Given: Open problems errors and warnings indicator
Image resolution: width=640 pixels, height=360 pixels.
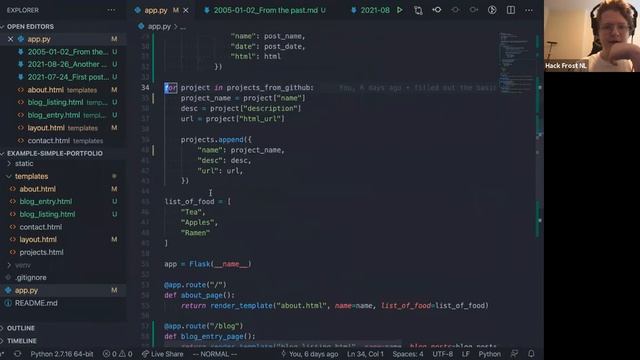Looking at the screenshot, I should click(x=118, y=354).
